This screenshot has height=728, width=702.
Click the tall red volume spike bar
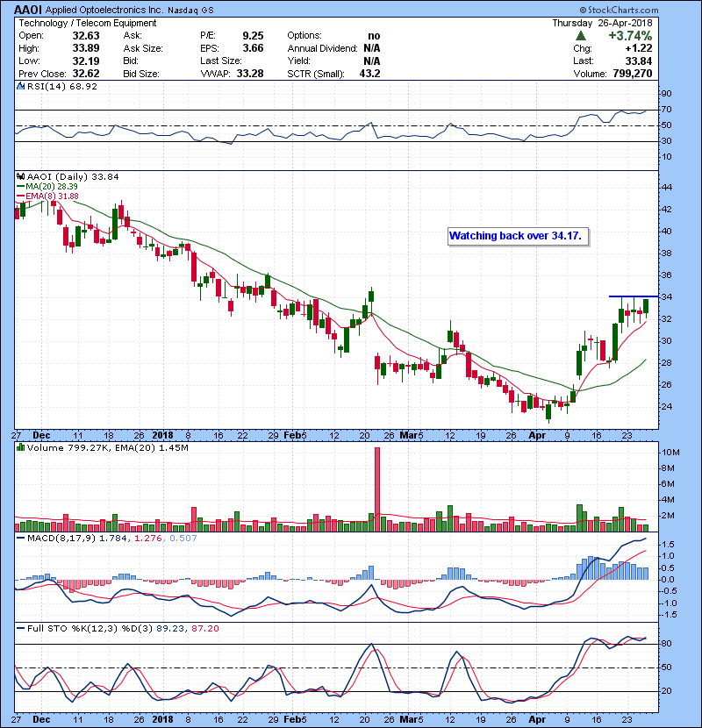pos(377,489)
